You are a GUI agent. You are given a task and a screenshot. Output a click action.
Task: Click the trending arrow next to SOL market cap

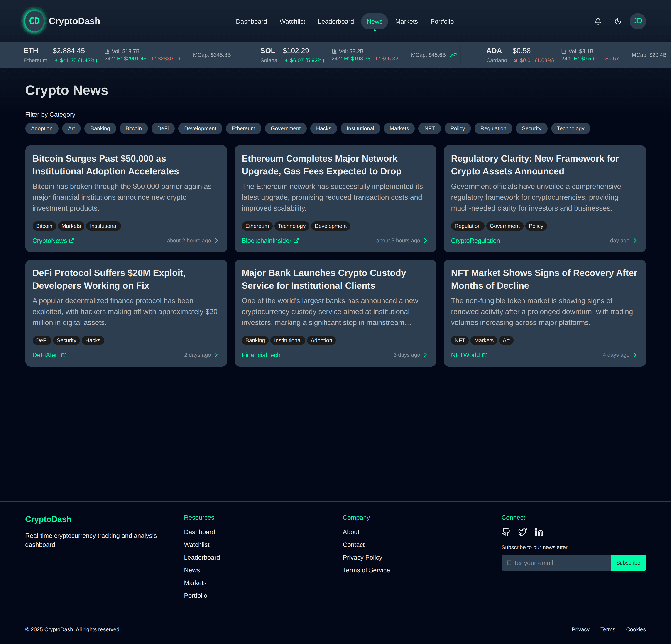(x=453, y=55)
